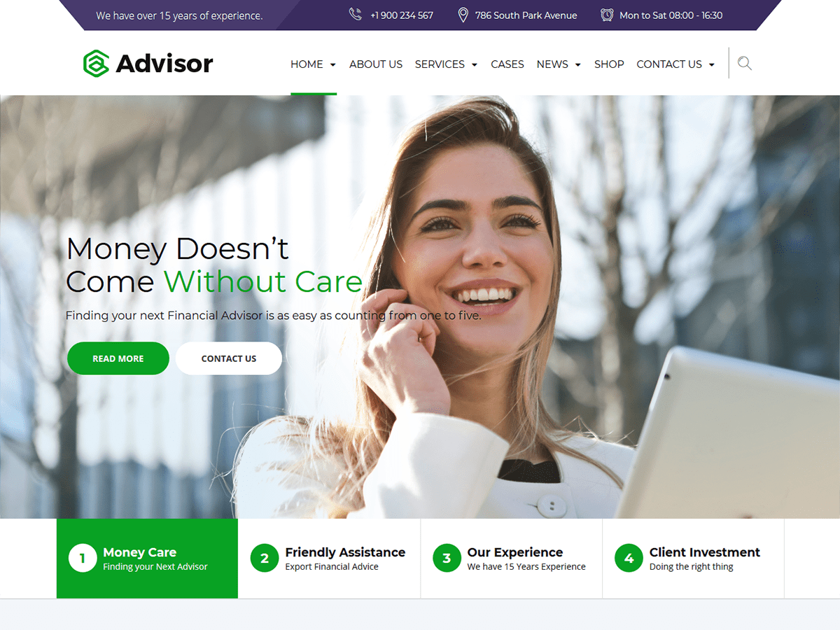Open the About Us menu item
The height and width of the screenshot is (630, 840).
tap(376, 64)
